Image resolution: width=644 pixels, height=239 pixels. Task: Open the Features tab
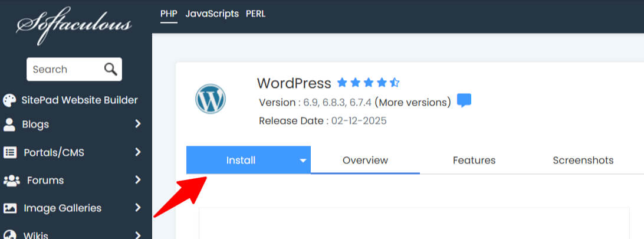pyautogui.click(x=474, y=160)
